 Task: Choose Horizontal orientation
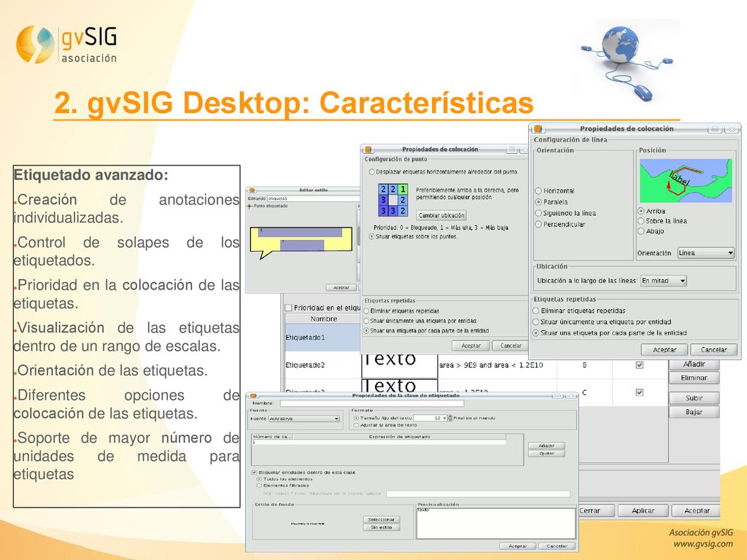click(x=538, y=191)
